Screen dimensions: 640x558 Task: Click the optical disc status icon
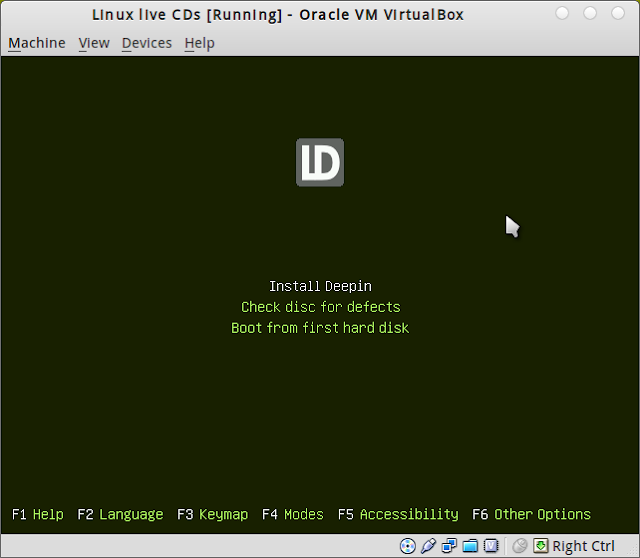[x=408, y=546]
